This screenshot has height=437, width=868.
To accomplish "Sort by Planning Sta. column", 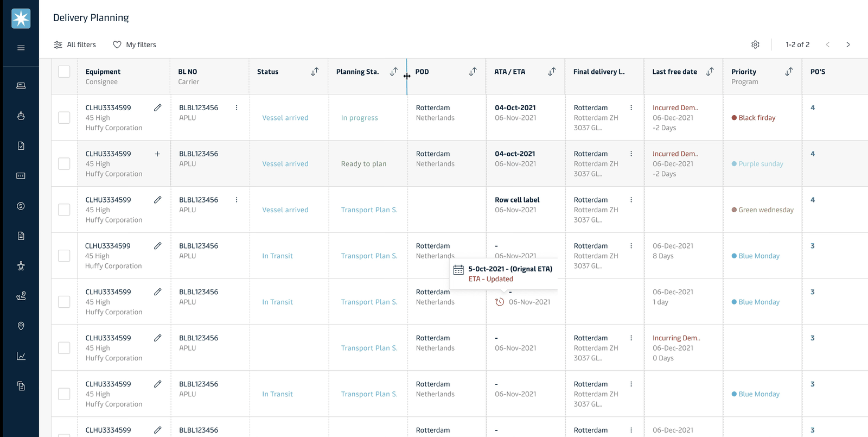I will tap(394, 72).
